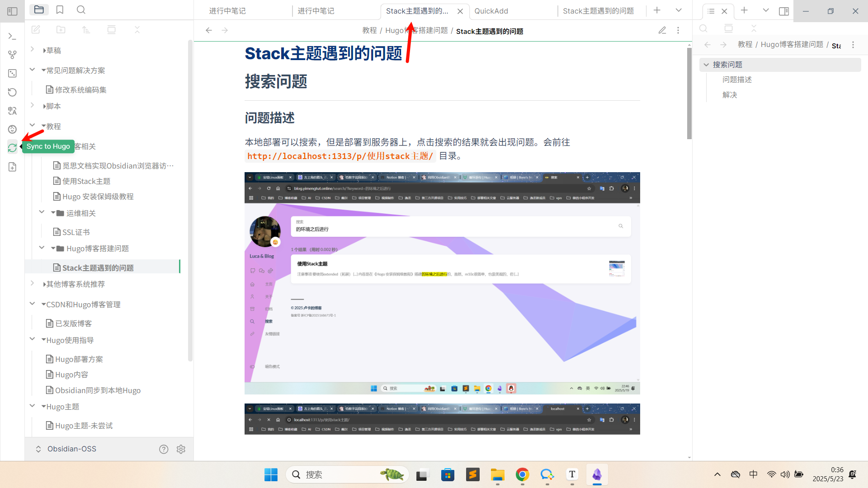The image size is (868, 488).
Task: Open the Hugo 安装保姆级教程 note
Action: (x=98, y=197)
